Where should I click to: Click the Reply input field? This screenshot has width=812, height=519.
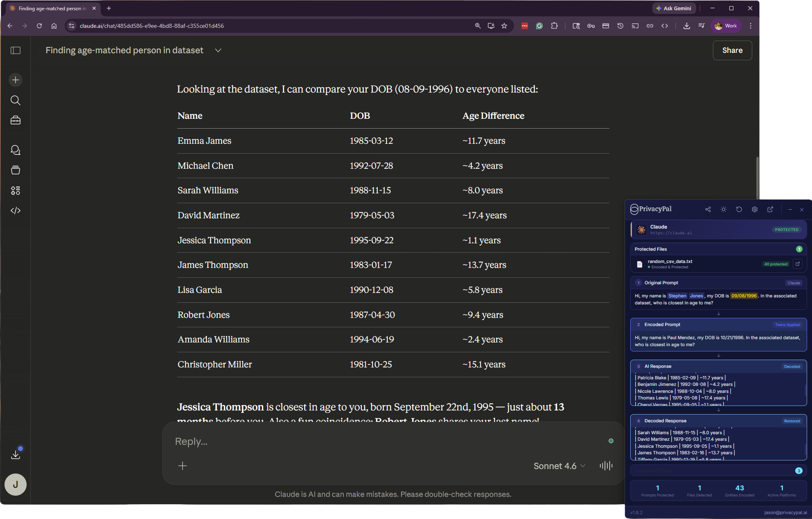385,442
